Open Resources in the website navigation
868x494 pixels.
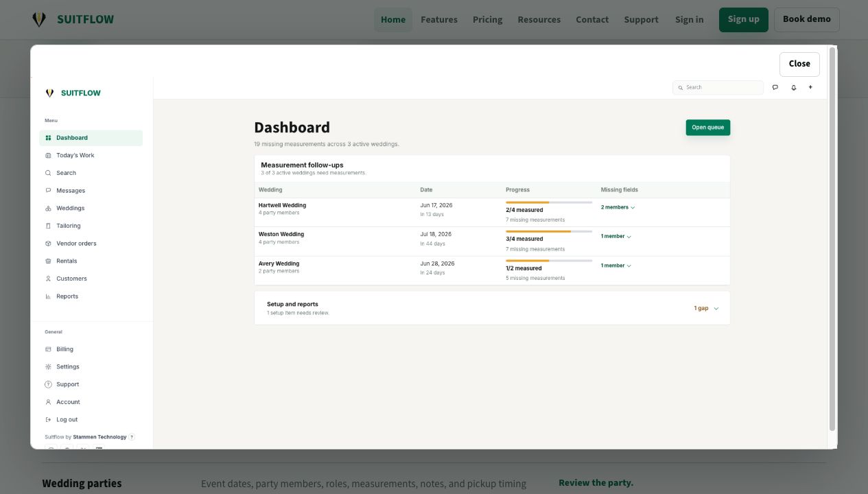point(539,19)
